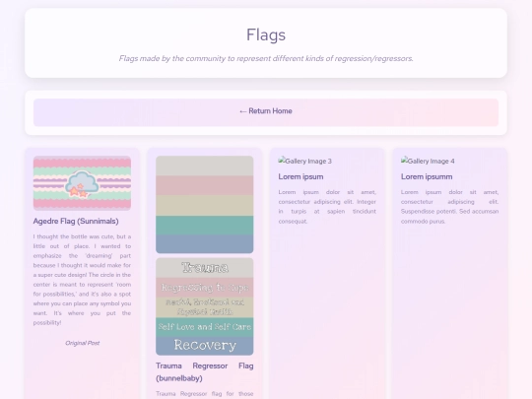Click the Return Home button
The width and height of the screenshot is (532, 399).
(x=266, y=112)
